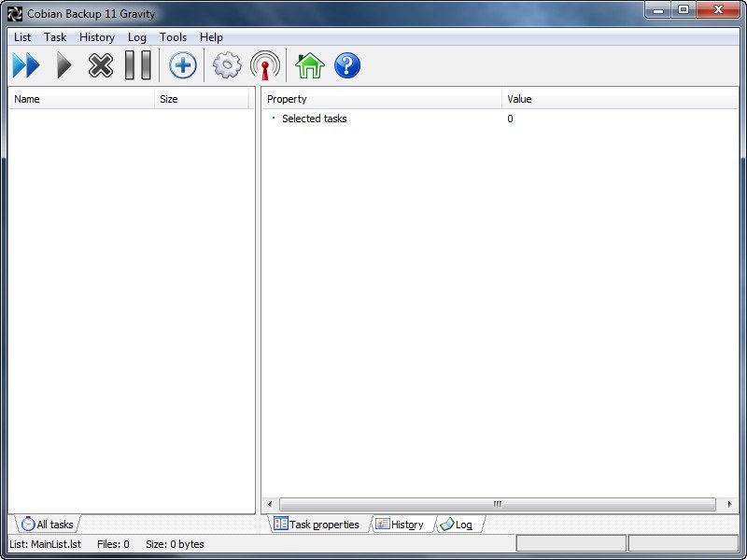
Task: Open the remote control connection tool
Action: pyautogui.click(x=266, y=65)
